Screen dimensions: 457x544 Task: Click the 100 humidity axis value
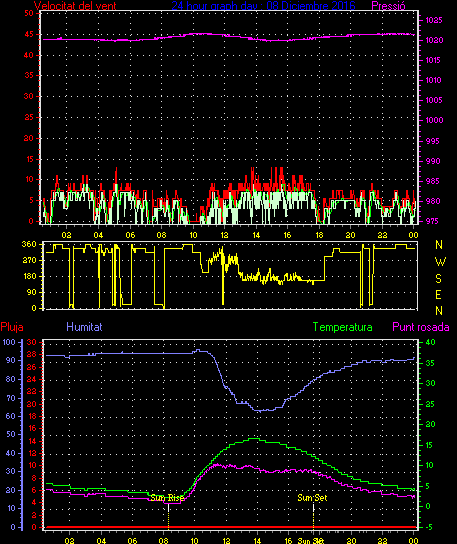(x=9, y=342)
